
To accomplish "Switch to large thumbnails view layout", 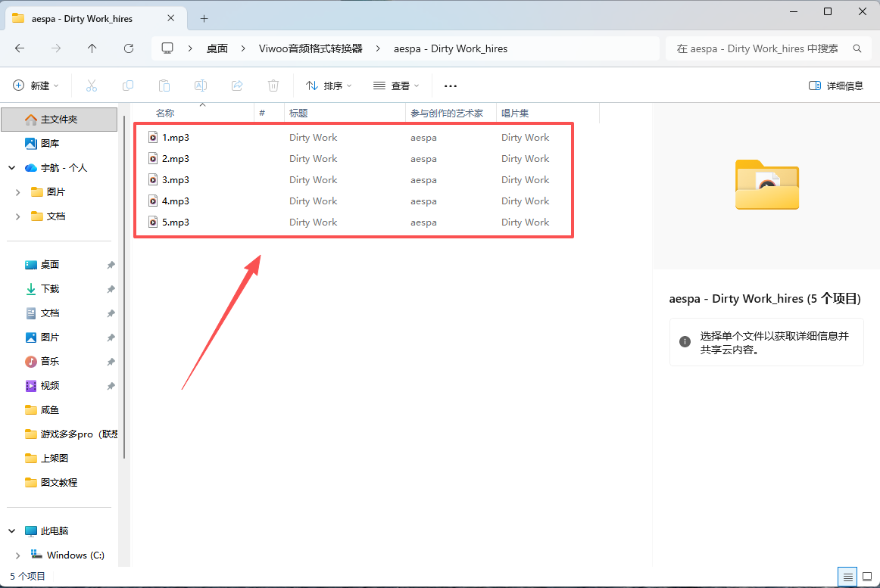I will point(868,577).
